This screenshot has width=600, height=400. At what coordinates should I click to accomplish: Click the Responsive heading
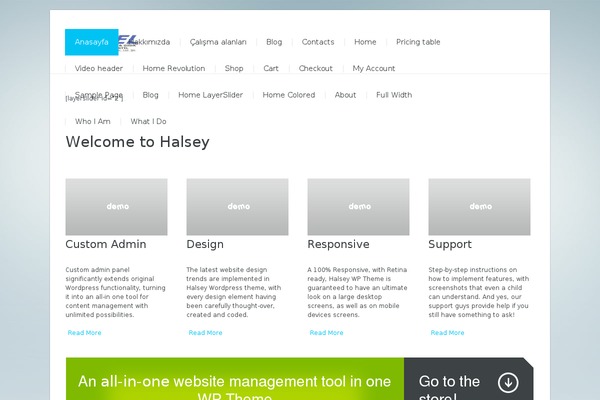coord(338,244)
